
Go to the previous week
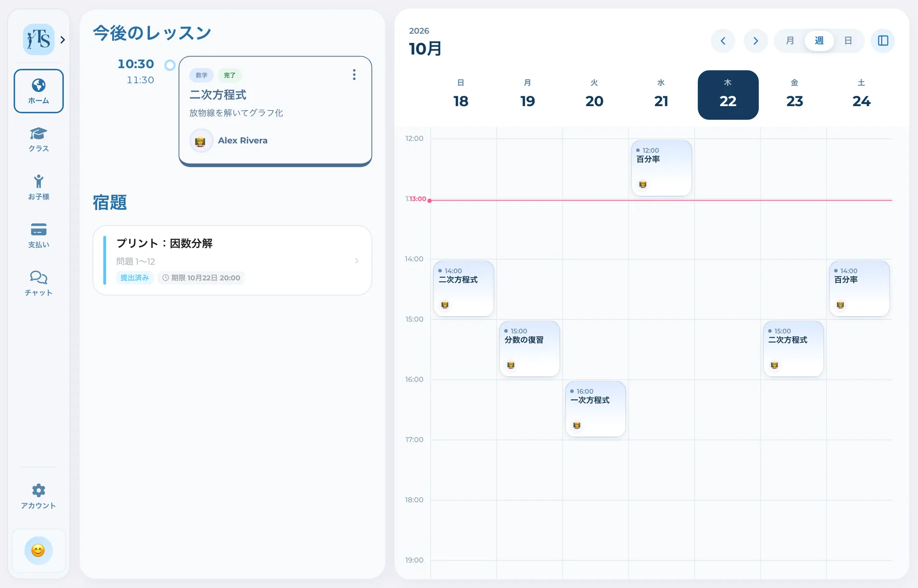723,41
